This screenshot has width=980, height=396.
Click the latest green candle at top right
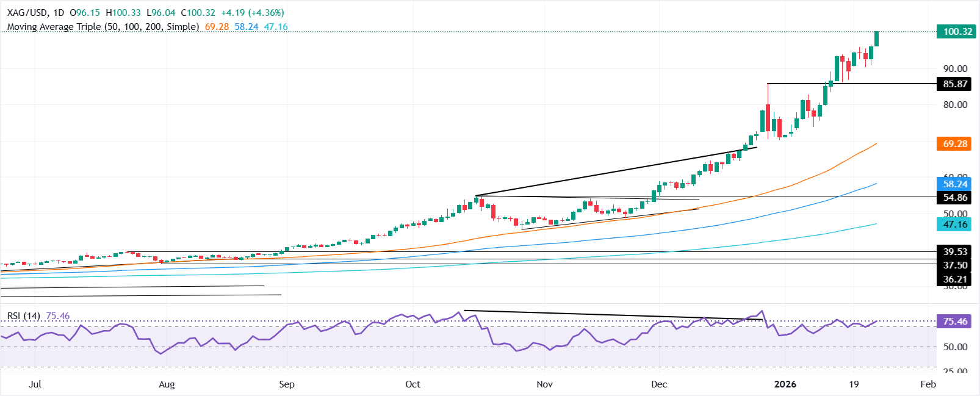click(x=877, y=38)
